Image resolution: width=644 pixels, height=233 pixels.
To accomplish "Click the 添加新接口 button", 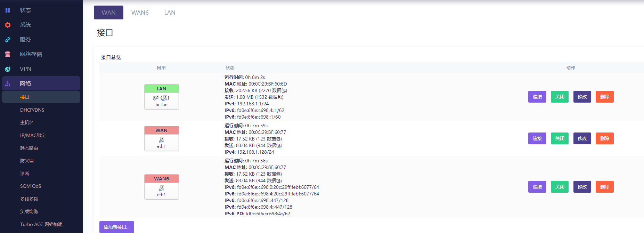I will [117, 227].
